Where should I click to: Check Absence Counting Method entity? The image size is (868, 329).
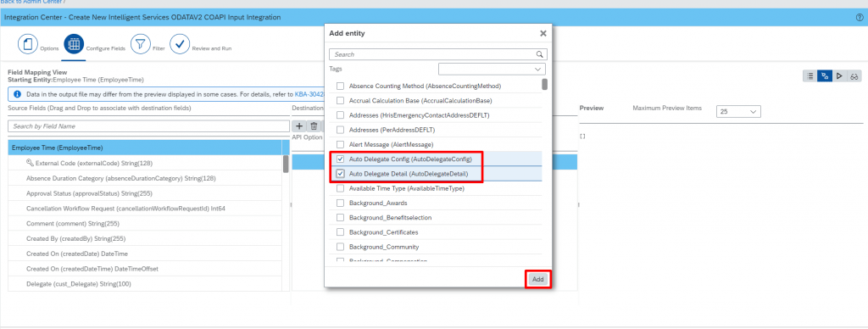pos(341,86)
